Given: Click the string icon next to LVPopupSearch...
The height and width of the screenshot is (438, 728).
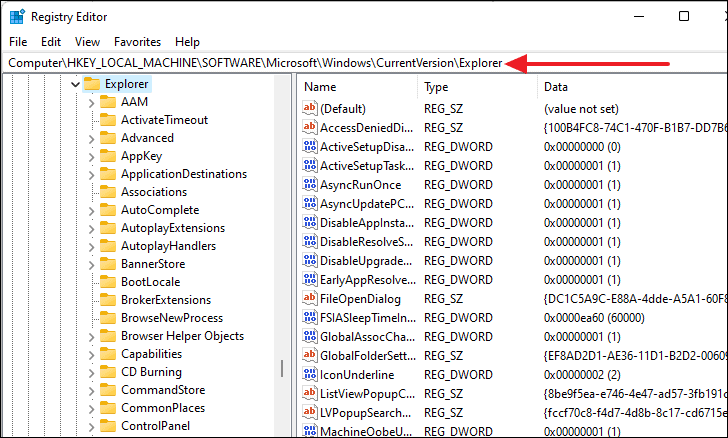Looking at the screenshot, I should point(310,413).
